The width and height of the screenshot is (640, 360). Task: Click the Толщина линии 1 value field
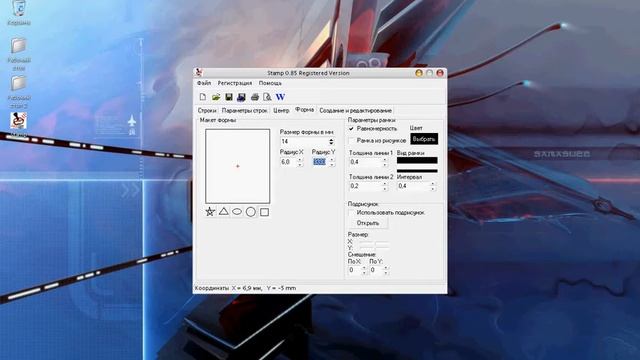(366, 162)
